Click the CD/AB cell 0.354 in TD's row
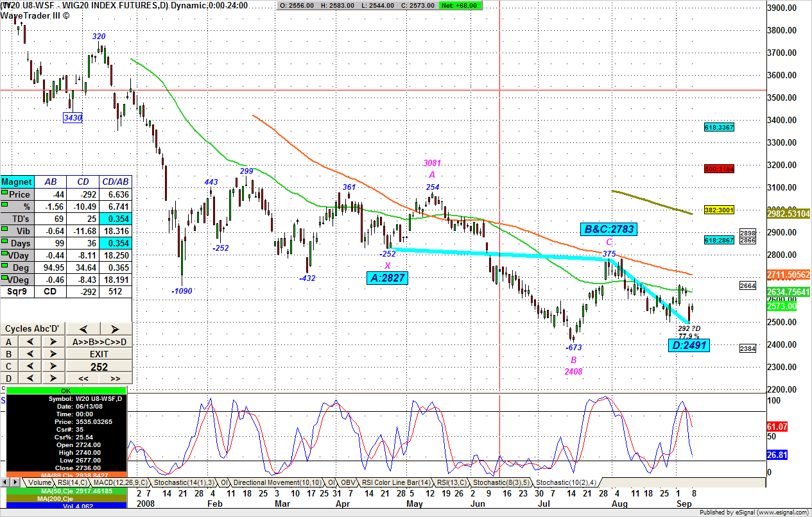The height and width of the screenshot is (517, 812). coord(116,218)
